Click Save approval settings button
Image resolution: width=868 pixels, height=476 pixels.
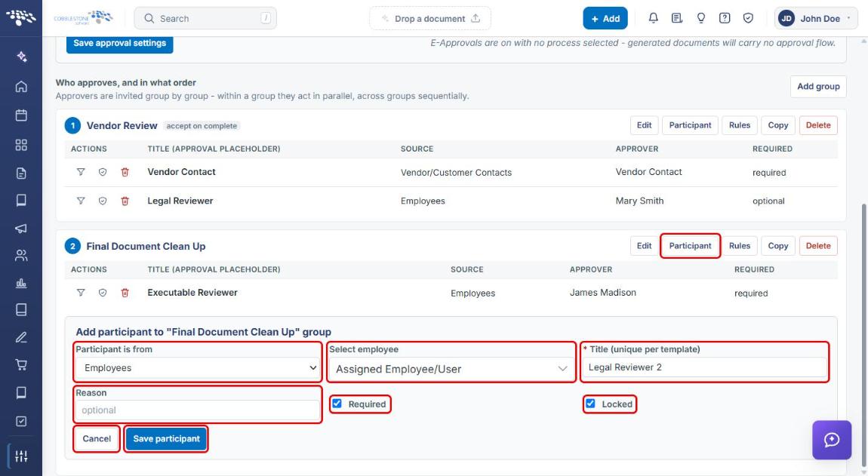[119, 43]
